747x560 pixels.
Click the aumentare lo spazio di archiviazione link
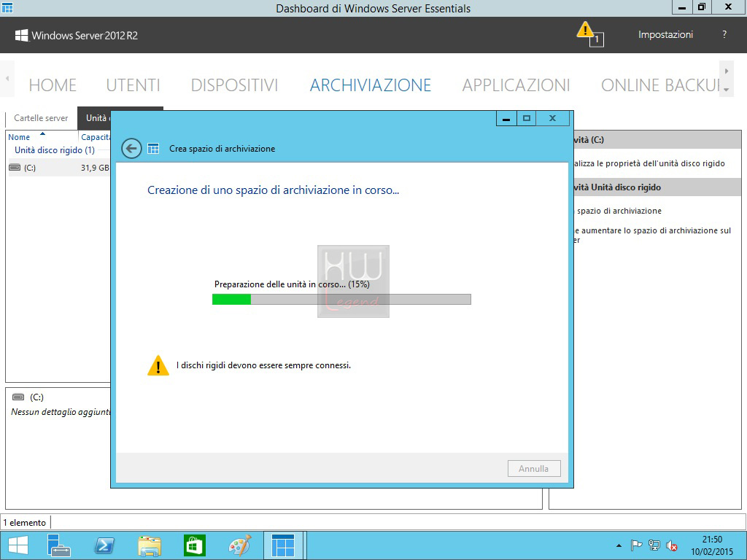coord(653,235)
